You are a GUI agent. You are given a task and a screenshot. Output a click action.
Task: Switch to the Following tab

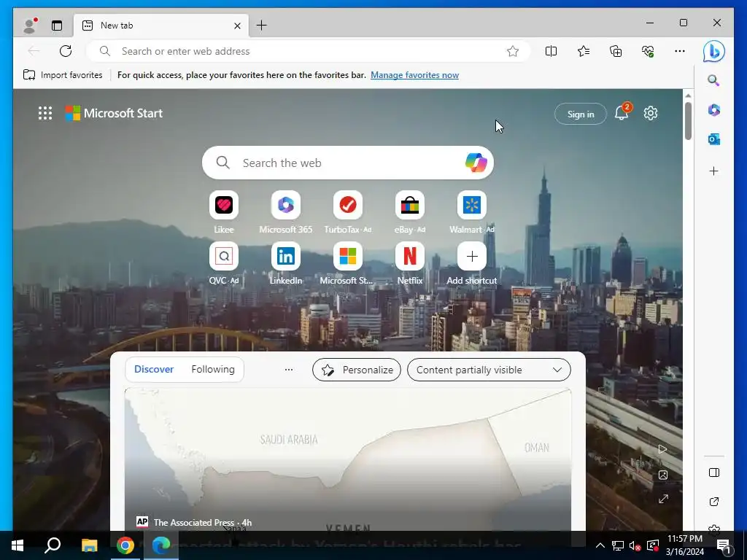pos(213,369)
